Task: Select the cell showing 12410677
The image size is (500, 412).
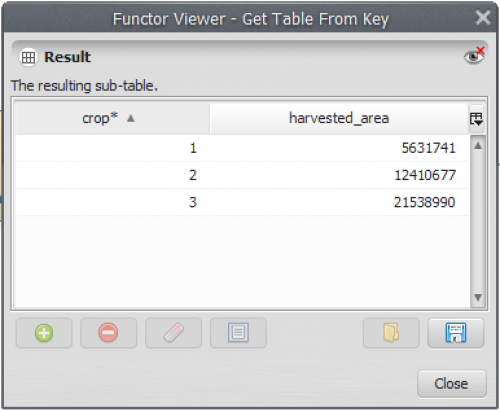Action: [x=339, y=175]
